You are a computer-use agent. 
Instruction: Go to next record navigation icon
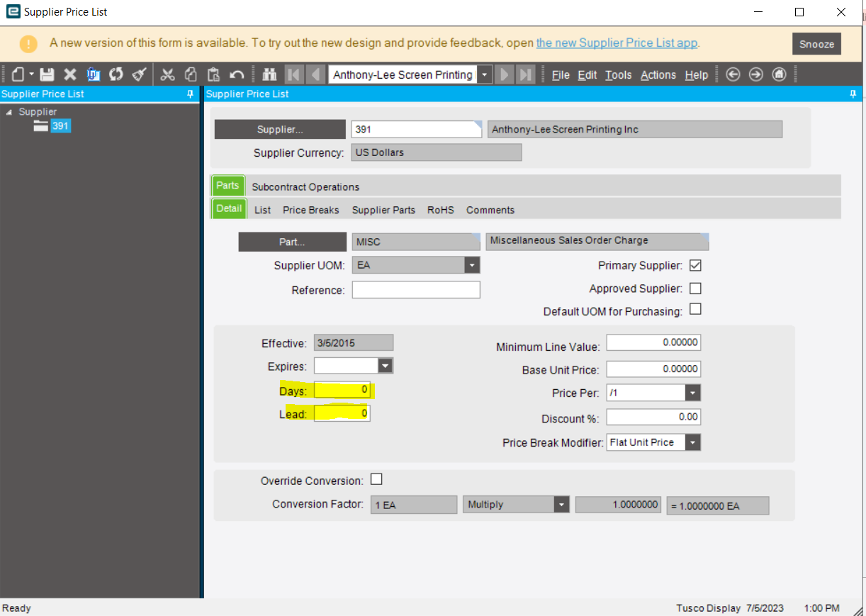click(x=505, y=74)
